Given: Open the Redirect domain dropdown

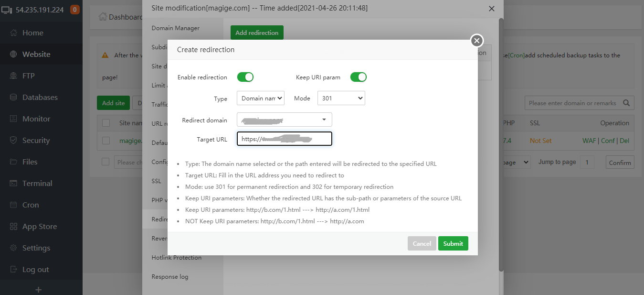Looking at the screenshot, I should coord(284,120).
